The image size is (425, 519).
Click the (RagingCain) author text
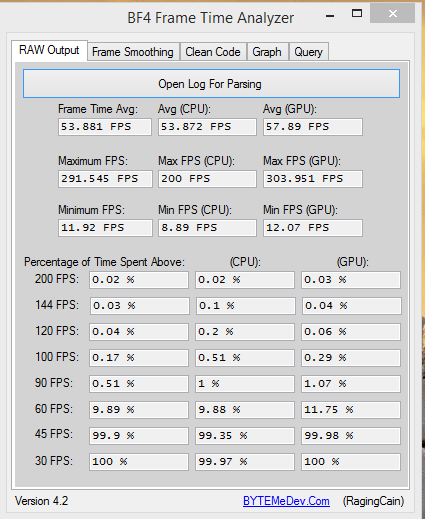tap(373, 501)
